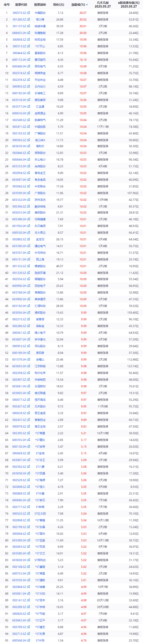Click the chart icon next to 301137.SZ
Viewport: 143px width, 644px height.
(x=28, y=26)
